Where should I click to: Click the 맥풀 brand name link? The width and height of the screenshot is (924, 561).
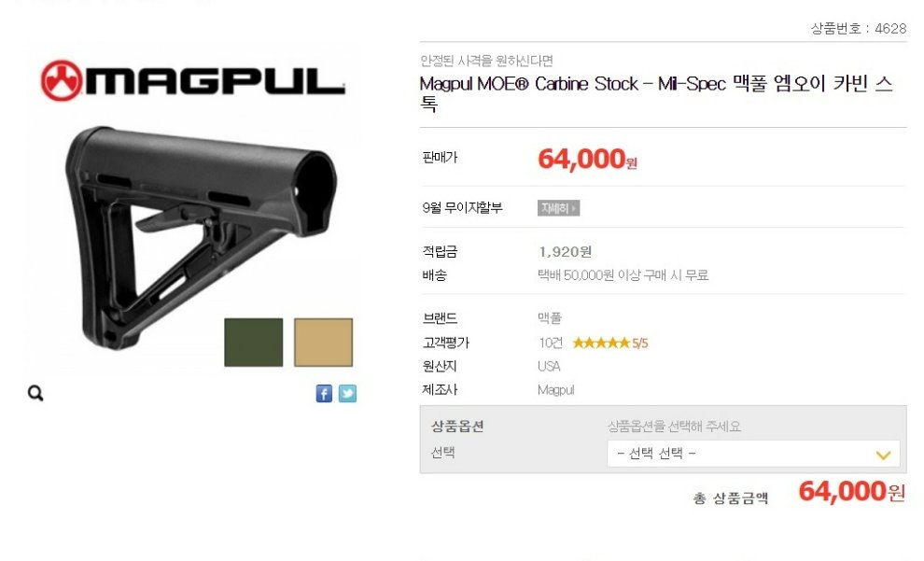point(550,318)
